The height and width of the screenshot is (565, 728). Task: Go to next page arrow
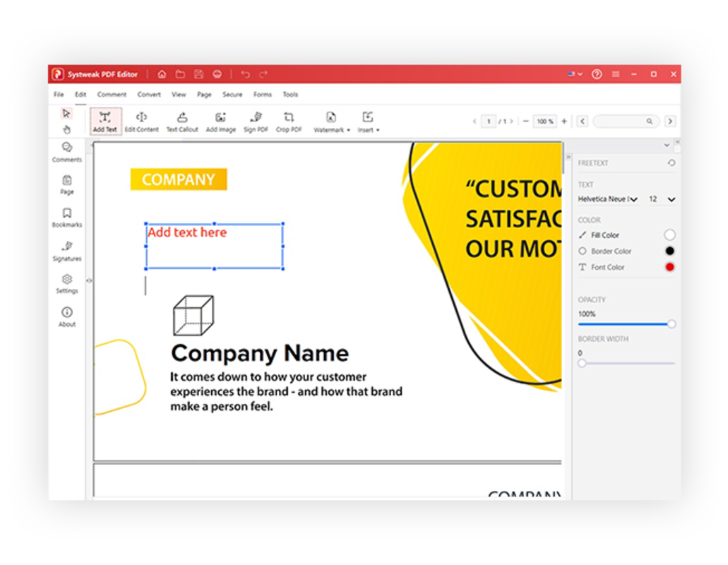click(x=512, y=121)
